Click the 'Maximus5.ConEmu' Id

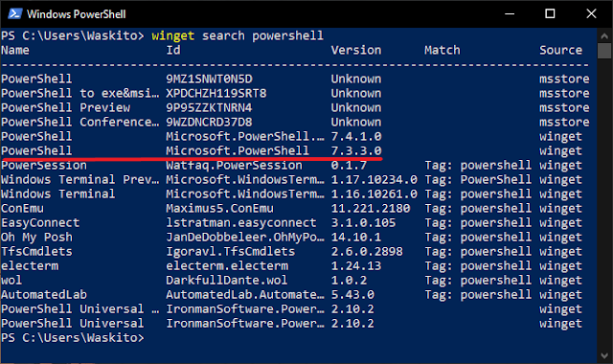[219, 209]
